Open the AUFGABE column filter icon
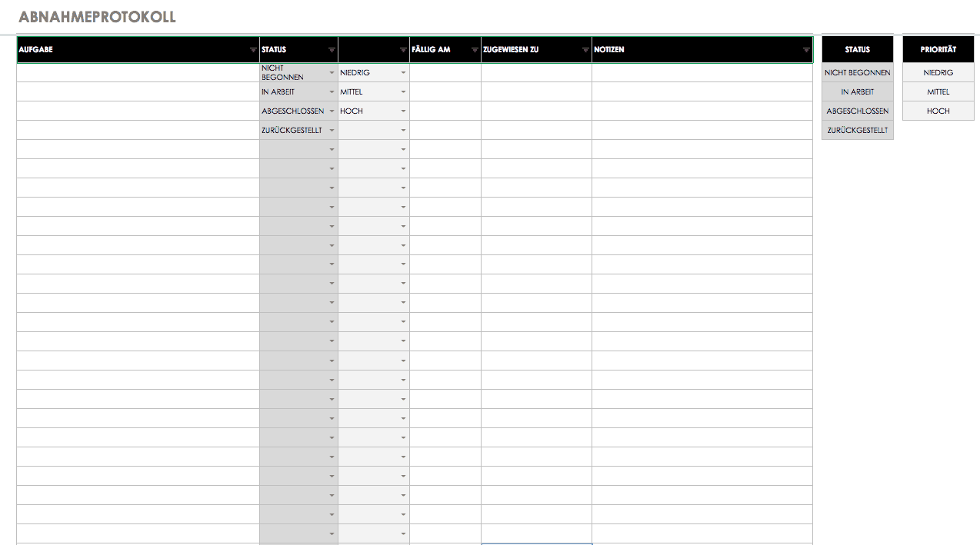The image size is (980, 545). pos(254,50)
